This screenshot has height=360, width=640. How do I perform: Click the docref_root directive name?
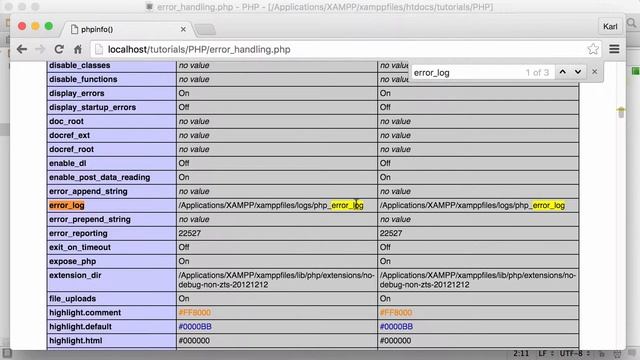point(71,149)
